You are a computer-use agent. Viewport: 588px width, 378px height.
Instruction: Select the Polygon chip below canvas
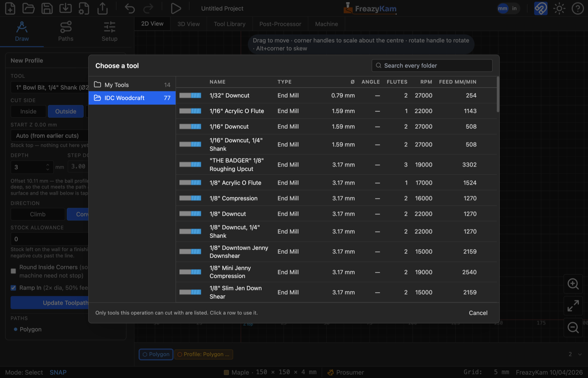[x=156, y=354]
